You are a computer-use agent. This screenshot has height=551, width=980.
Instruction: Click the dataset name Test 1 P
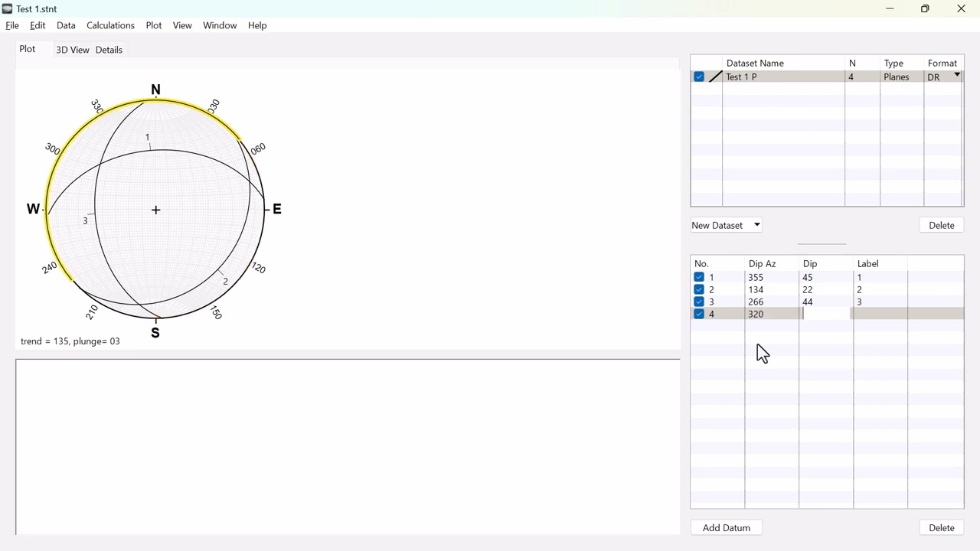[741, 77]
